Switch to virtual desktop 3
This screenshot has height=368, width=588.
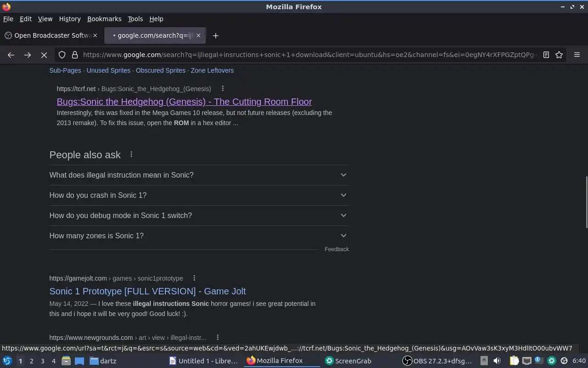click(42, 361)
